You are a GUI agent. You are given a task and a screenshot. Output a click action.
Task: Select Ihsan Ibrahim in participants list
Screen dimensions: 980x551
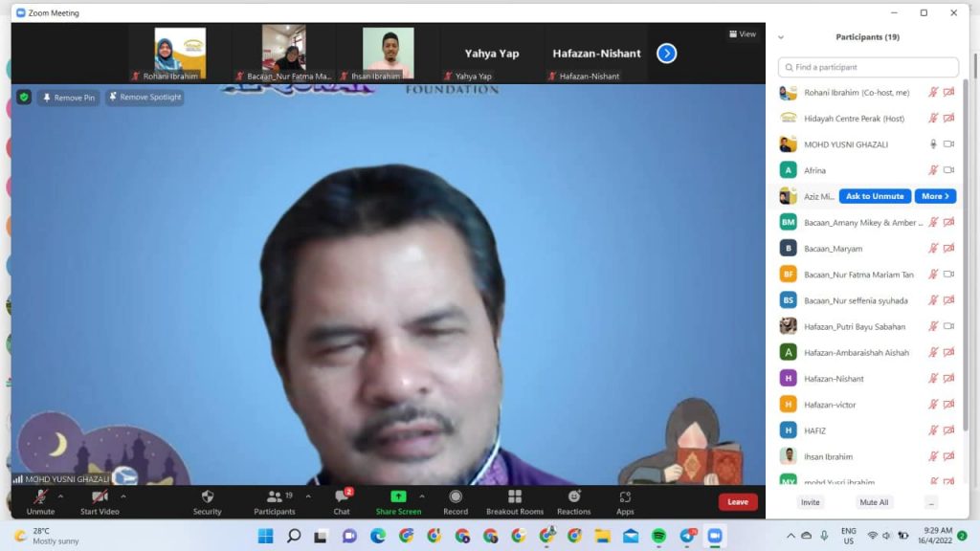click(867, 456)
